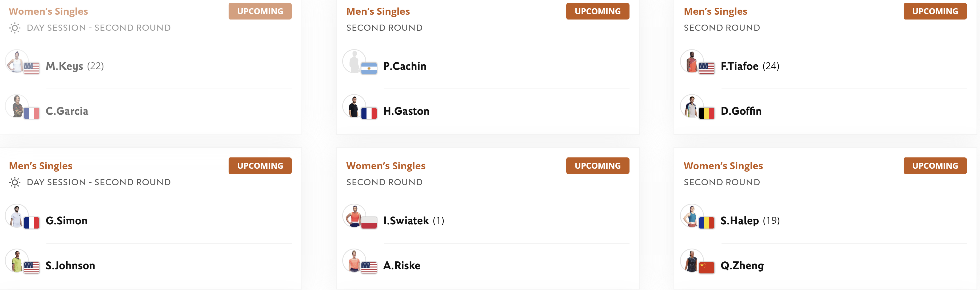Select player name S.Johnson
The image size is (980, 290).
[70, 266]
